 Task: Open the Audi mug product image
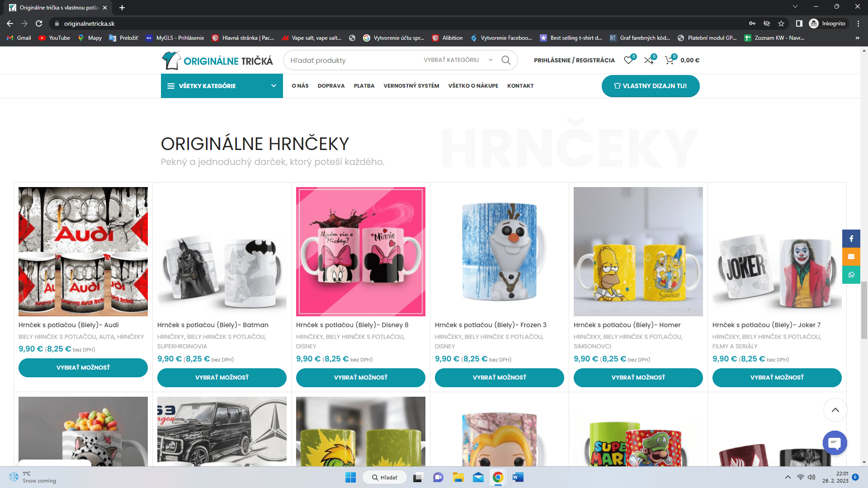pyautogui.click(x=83, y=252)
